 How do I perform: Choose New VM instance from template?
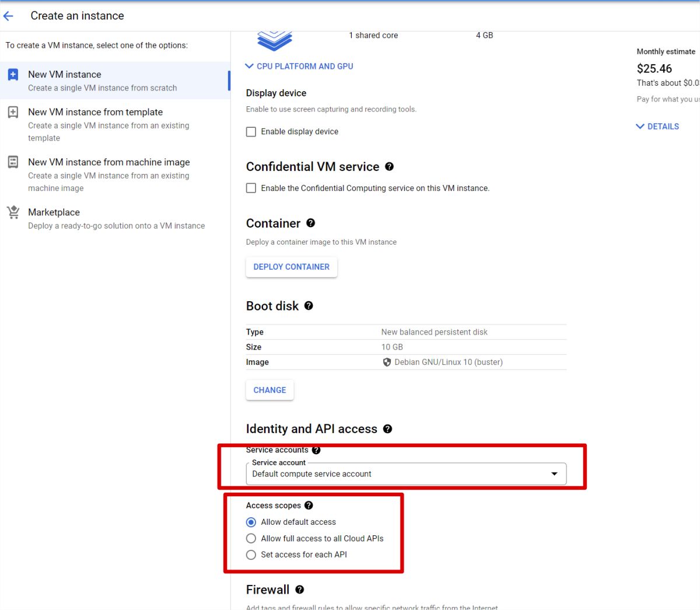pos(115,124)
